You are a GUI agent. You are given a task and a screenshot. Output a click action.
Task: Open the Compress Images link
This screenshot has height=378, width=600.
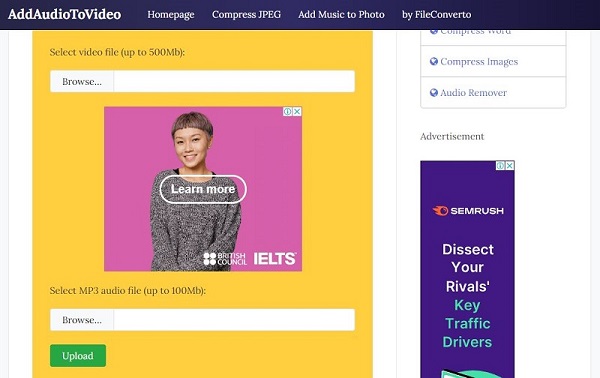click(479, 62)
